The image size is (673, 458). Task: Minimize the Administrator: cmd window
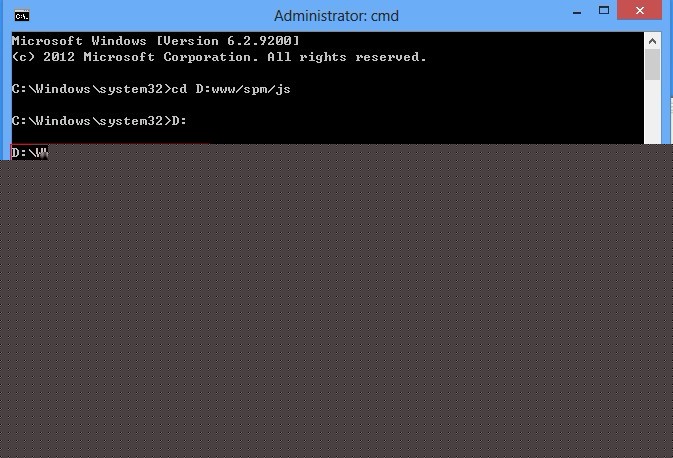(577, 12)
